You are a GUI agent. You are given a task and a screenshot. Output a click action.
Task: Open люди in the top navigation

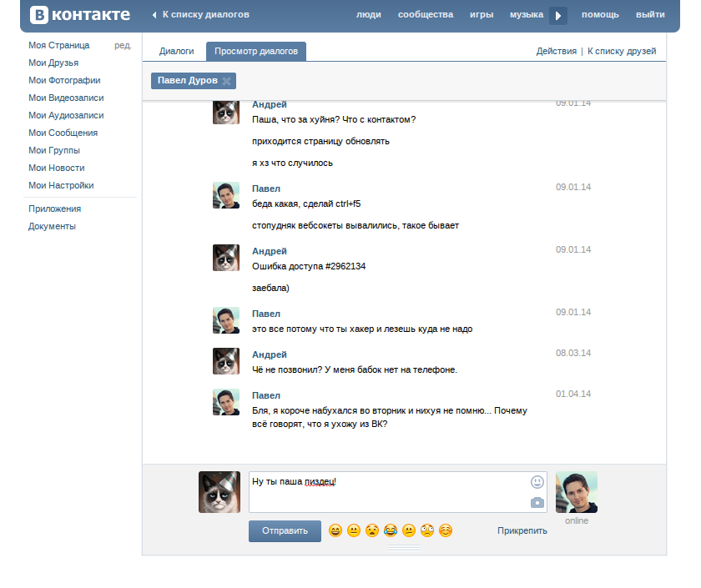point(368,15)
